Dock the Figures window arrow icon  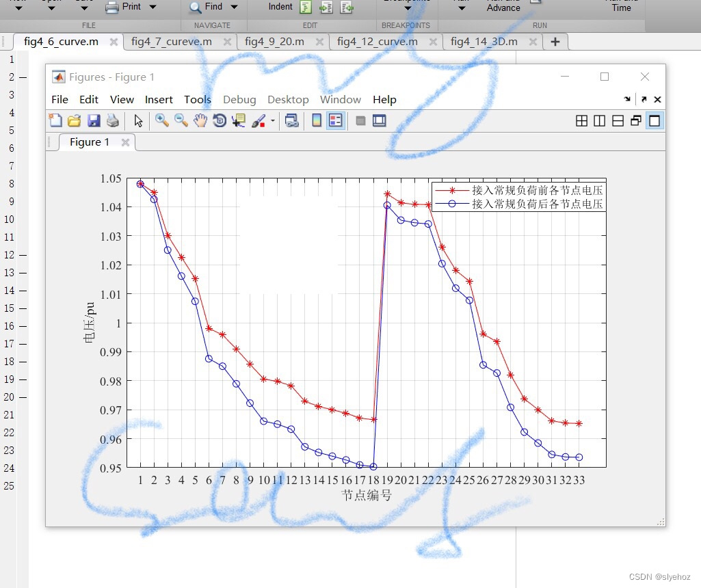point(627,99)
